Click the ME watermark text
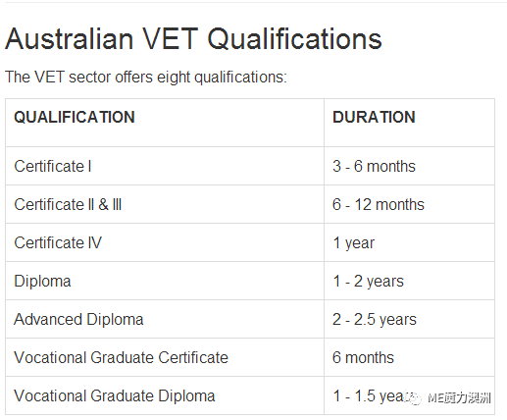 459,398
